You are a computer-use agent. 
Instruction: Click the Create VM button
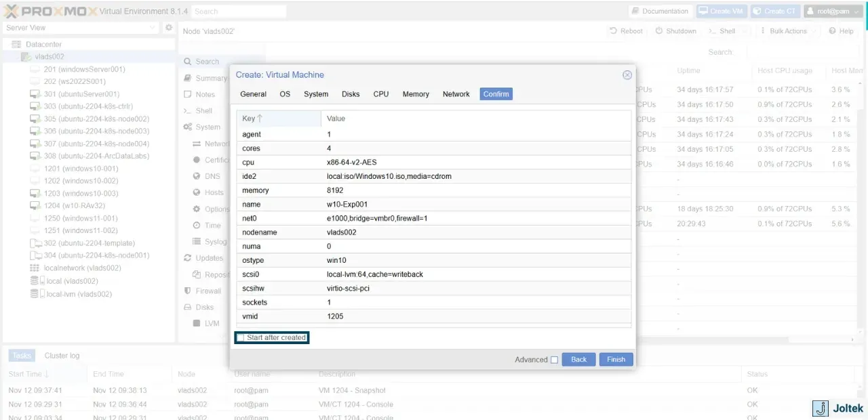click(x=722, y=11)
